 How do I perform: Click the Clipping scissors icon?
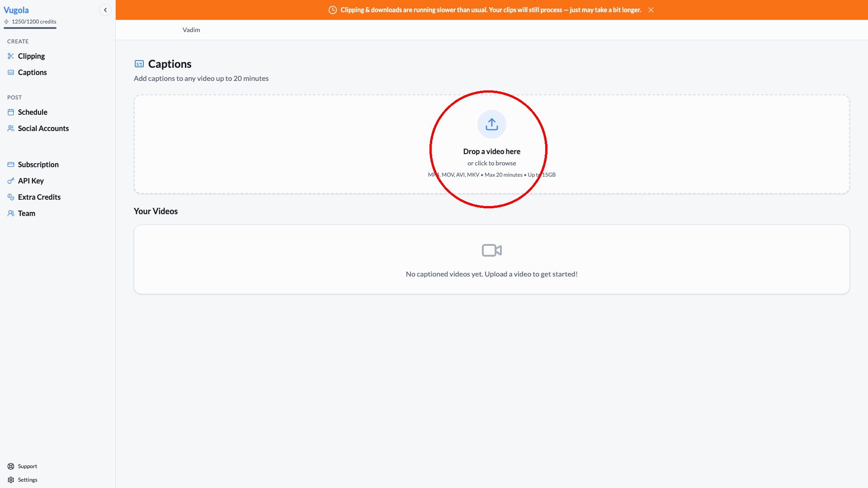11,56
